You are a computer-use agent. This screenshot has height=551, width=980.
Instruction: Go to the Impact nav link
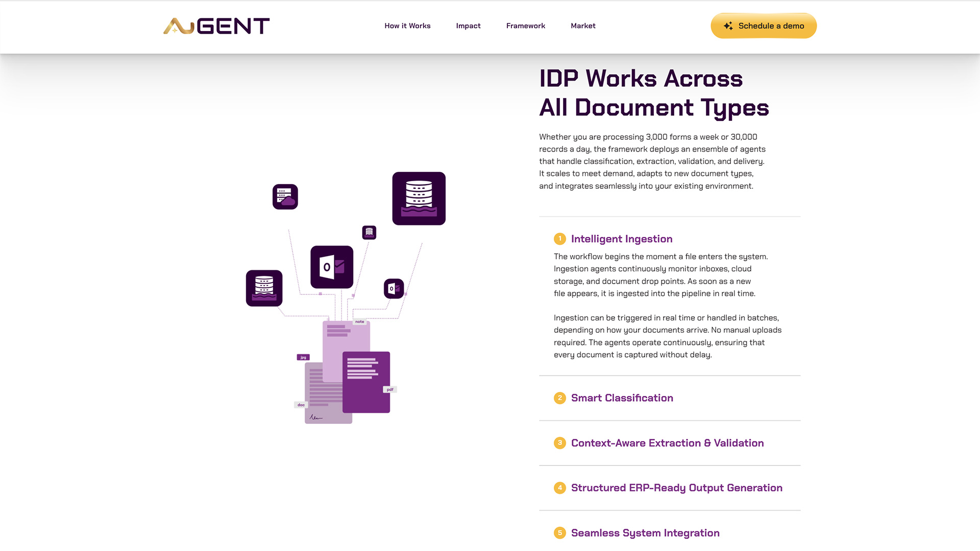[468, 26]
